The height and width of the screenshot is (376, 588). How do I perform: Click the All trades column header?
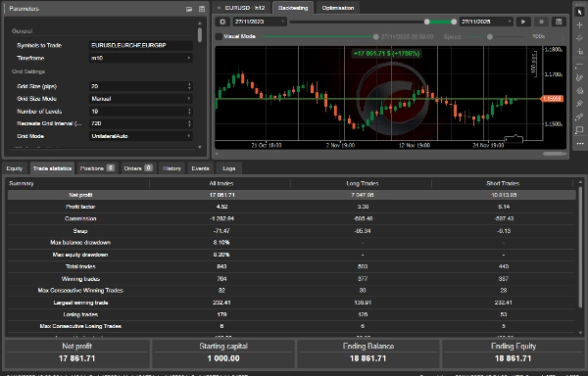(221, 183)
